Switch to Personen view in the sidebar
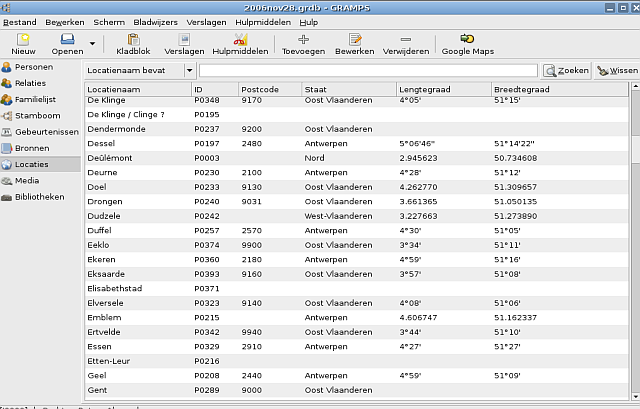Image resolution: width=640 pixels, height=409 pixels. 34,67
